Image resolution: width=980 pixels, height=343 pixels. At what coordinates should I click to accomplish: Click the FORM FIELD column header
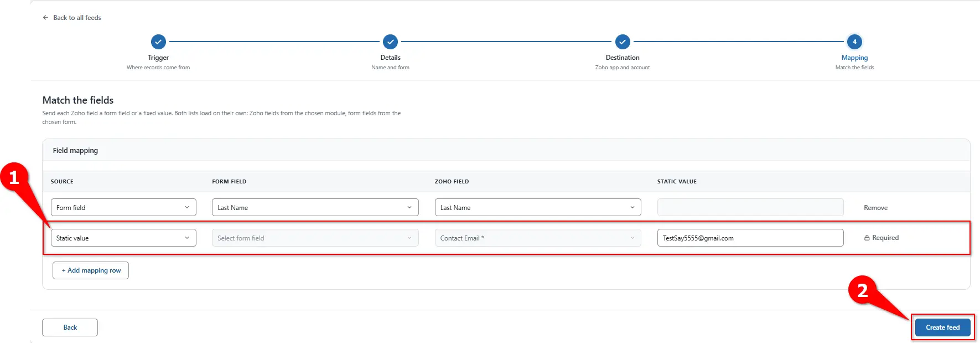pos(229,182)
